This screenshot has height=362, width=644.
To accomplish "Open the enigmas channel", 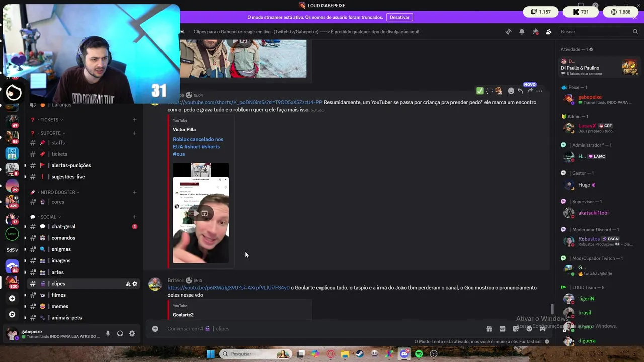I will (83, 249).
